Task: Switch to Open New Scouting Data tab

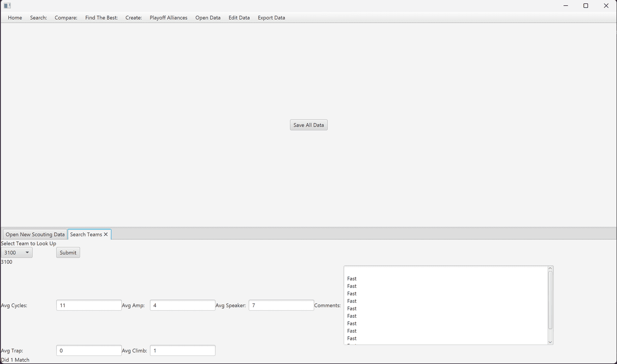Action: (x=35, y=234)
